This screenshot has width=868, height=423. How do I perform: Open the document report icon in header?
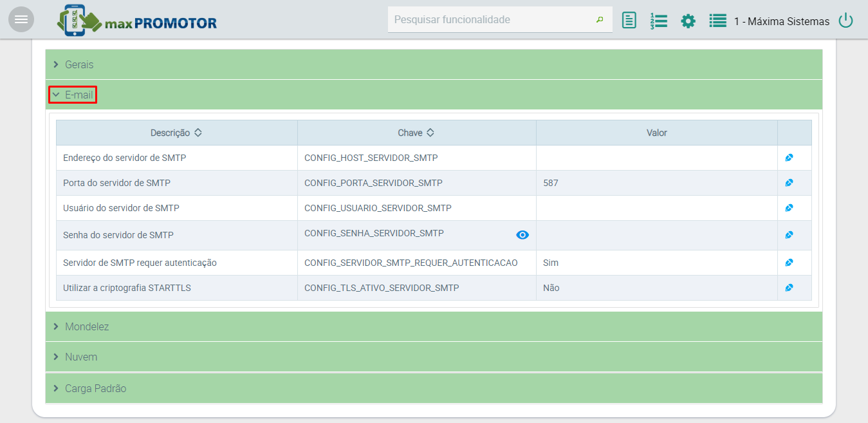[629, 21]
